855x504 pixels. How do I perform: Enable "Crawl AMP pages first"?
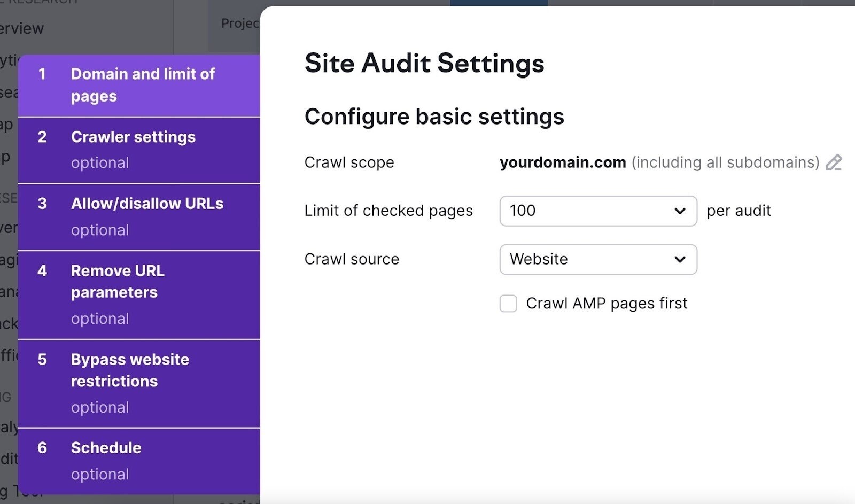(x=508, y=303)
